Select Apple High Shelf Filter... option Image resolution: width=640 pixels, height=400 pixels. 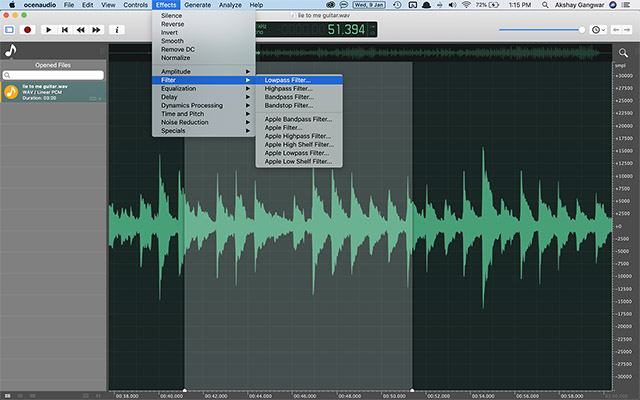(299, 144)
